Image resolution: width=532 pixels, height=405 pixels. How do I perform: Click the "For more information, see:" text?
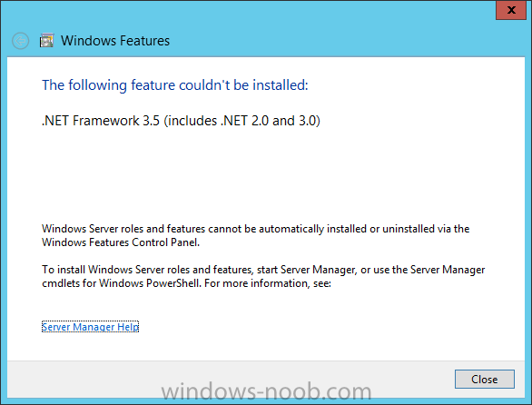268,283
